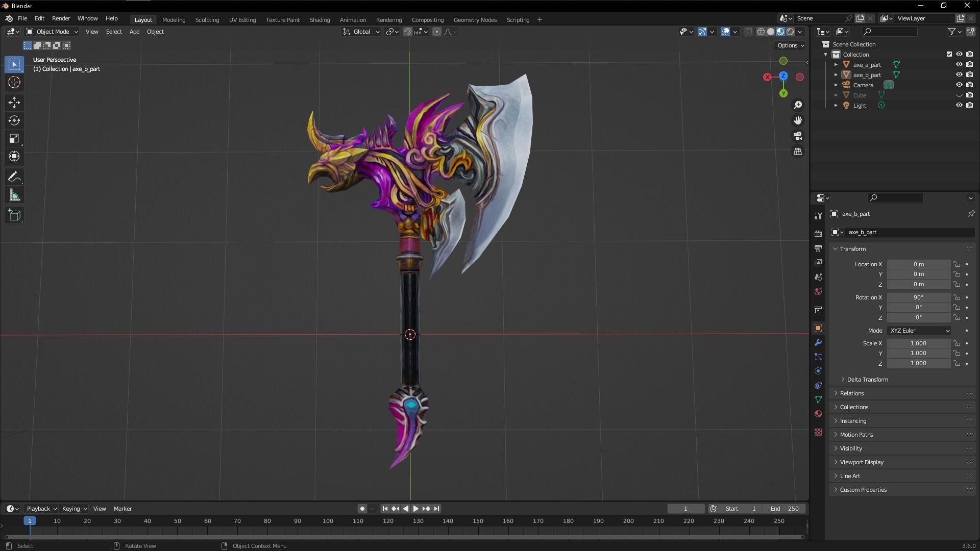980x551 pixels.
Task: Open the Modifiers properties tab
Action: 818,342
